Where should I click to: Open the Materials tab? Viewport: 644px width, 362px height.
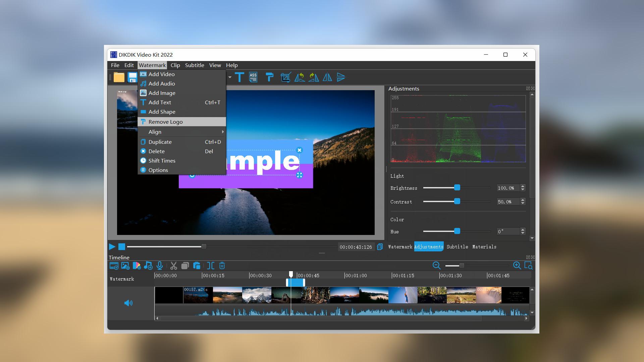pyautogui.click(x=485, y=247)
